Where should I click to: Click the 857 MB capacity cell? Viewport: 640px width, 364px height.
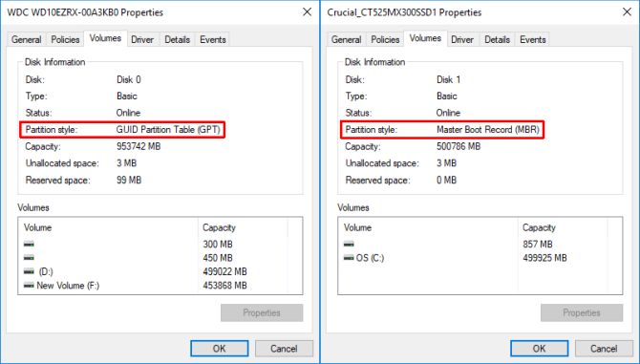538,245
